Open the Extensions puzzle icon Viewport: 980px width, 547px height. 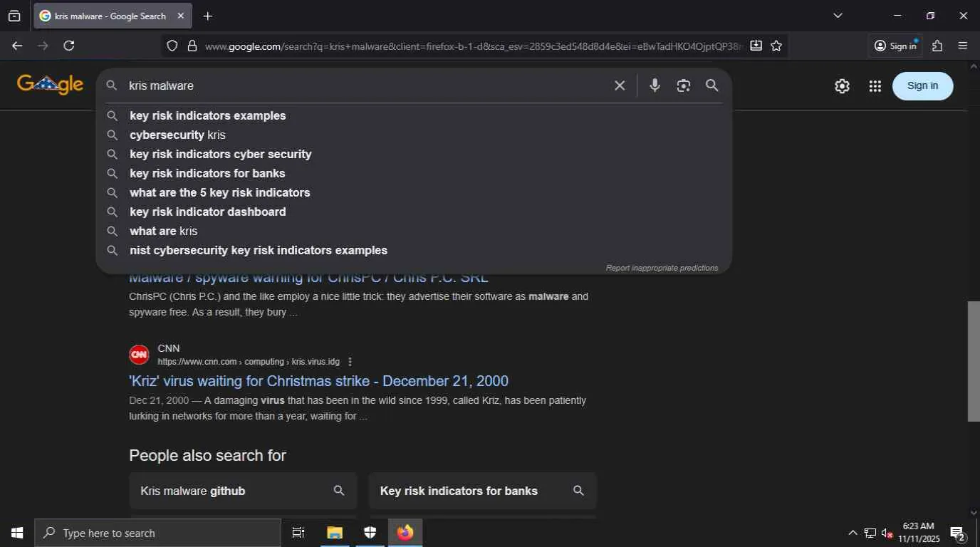tap(937, 46)
